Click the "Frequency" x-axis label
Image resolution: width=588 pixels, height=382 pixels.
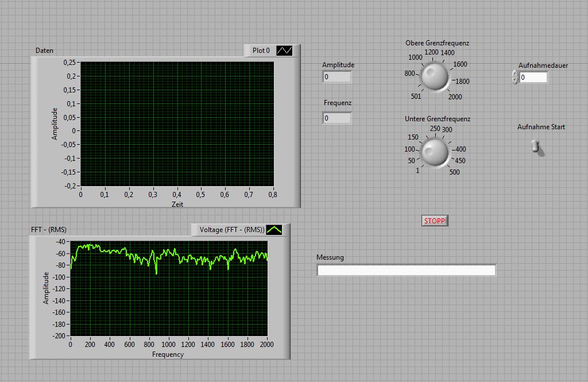[x=168, y=354]
